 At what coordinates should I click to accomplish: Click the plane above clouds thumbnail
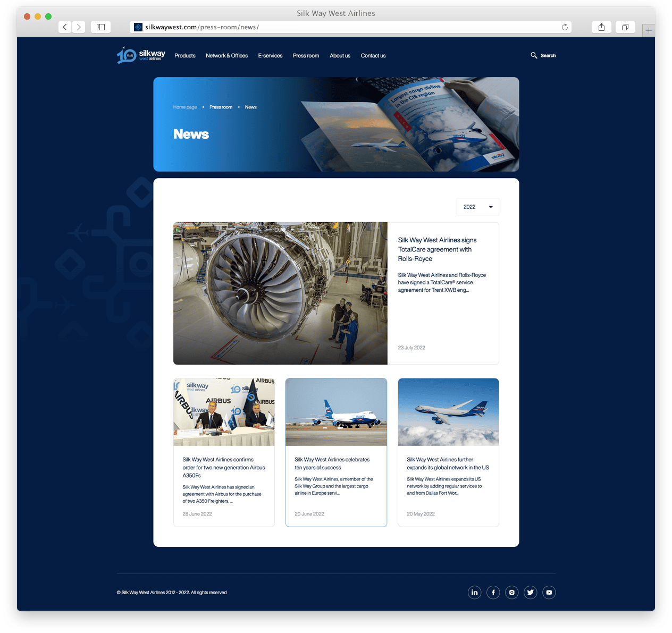(448, 412)
